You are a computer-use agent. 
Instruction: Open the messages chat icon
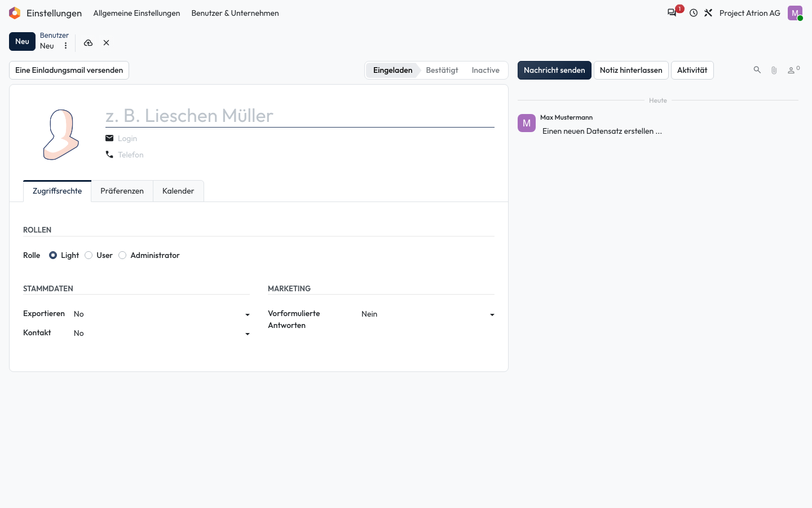672,13
